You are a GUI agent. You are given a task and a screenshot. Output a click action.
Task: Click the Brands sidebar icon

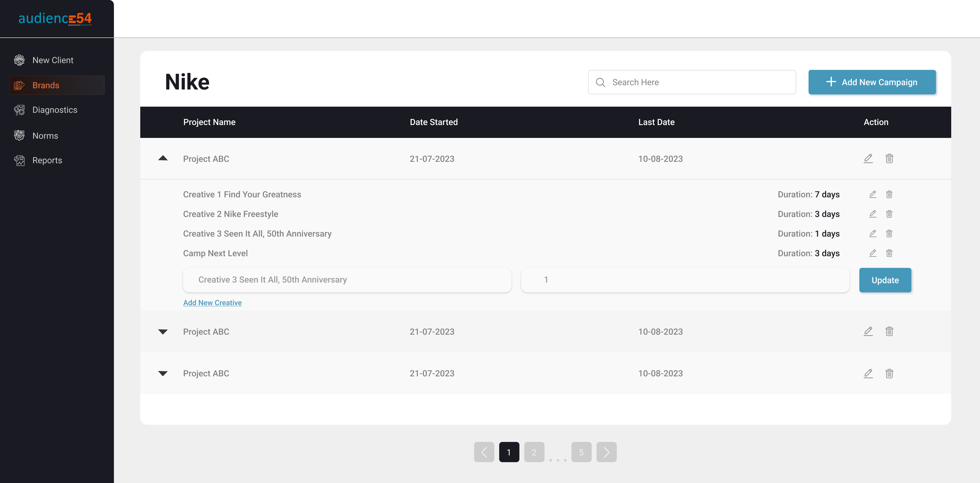pyautogui.click(x=19, y=85)
